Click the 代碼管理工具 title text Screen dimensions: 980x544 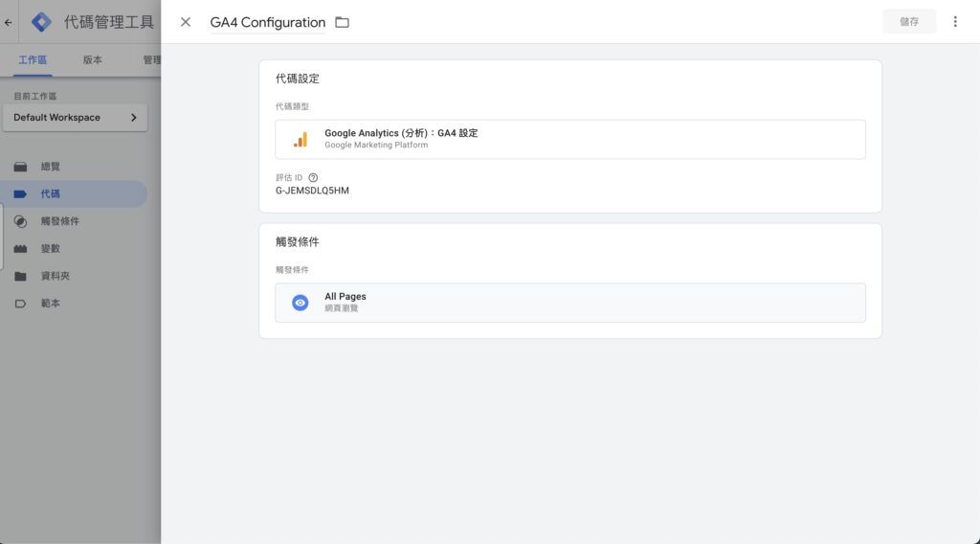click(109, 22)
